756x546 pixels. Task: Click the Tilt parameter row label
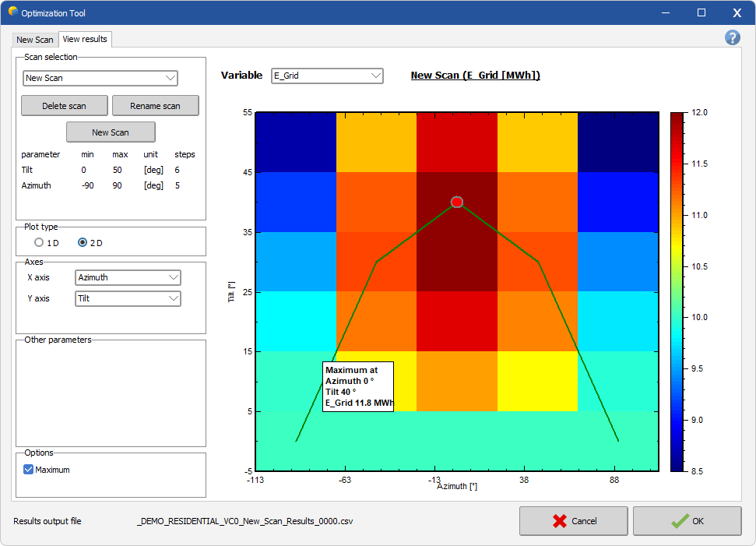[x=27, y=170]
